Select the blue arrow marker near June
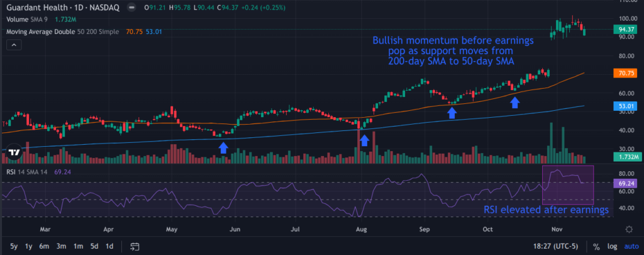The height and width of the screenshot is (255, 644). (x=223, y=147)
